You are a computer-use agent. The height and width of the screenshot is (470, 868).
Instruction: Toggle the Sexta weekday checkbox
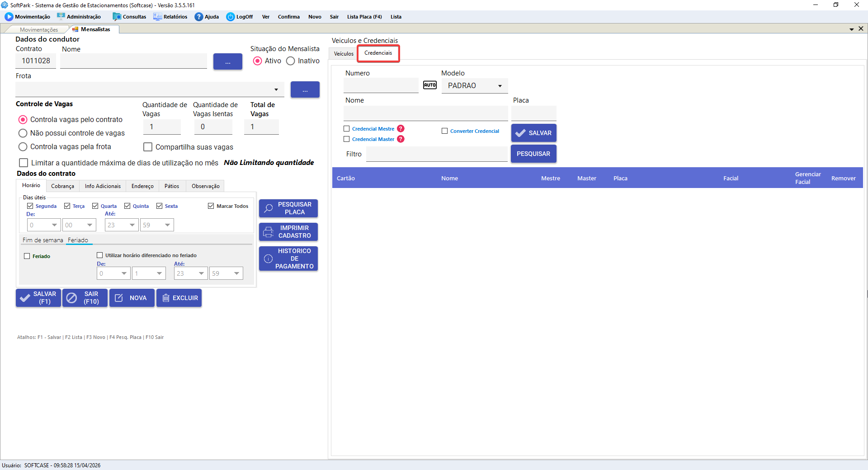pos(159,206)
